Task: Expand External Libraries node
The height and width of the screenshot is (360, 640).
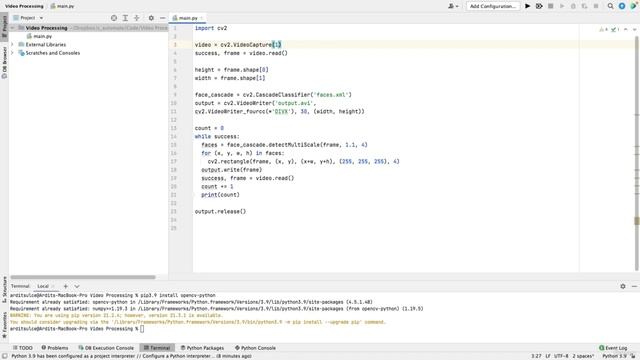Action: click(12, 44)
